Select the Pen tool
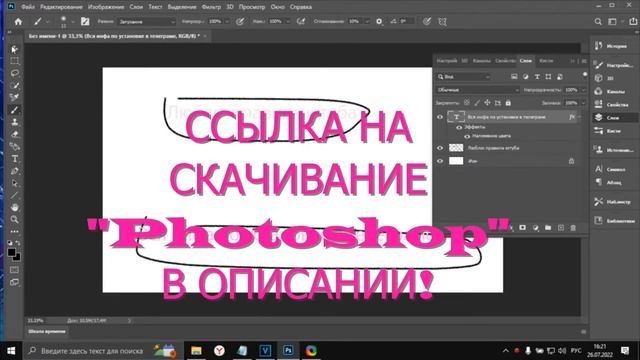The image size is (640, 360). click(14, 171)
